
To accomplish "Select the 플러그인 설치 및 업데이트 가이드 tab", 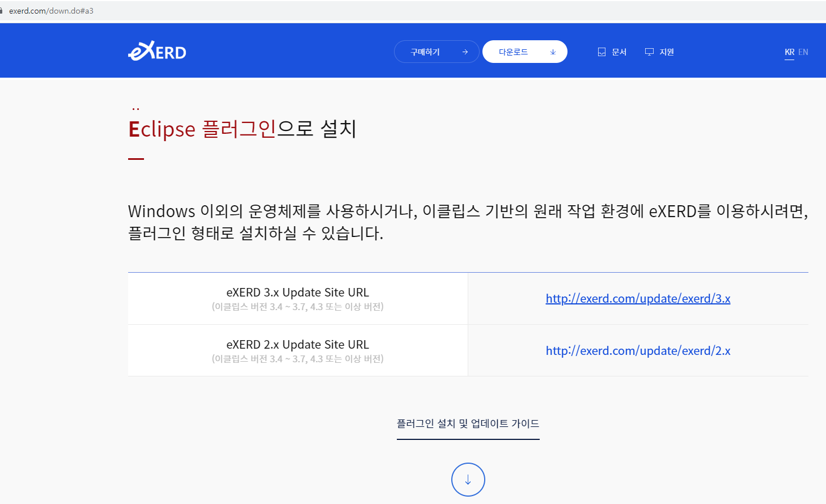I will coord(468,424).
